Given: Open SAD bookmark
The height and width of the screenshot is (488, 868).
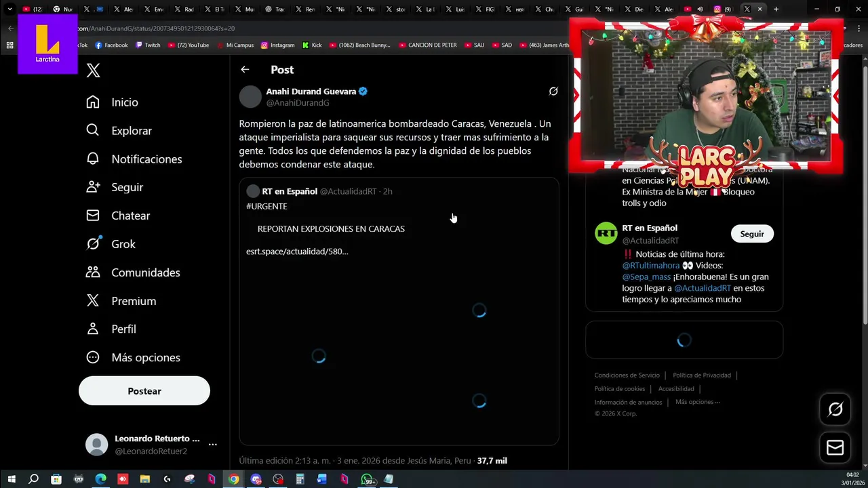Looking at the screenshot, I should (502, 45).
